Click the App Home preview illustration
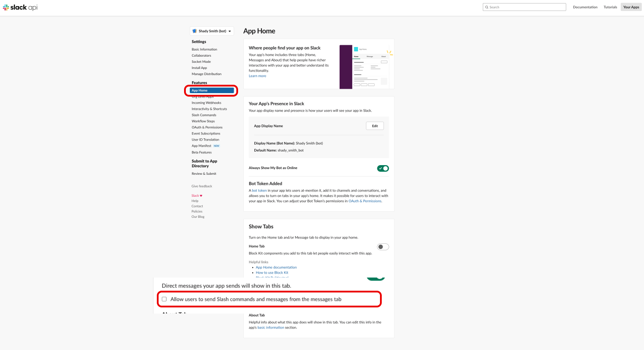The image size is (644, 350). click(x=366, y=67)
